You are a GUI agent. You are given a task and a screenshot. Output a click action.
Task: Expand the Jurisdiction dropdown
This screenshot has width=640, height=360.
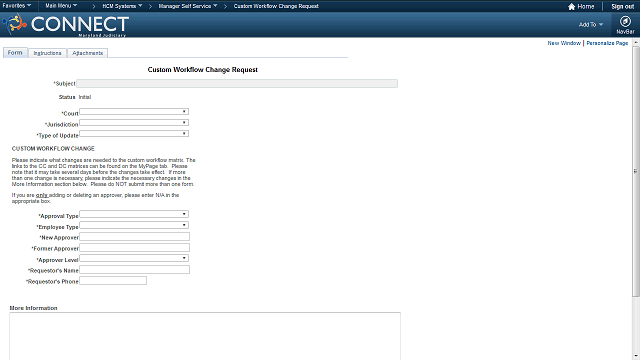pyautogui.click(x=134, y=122)
